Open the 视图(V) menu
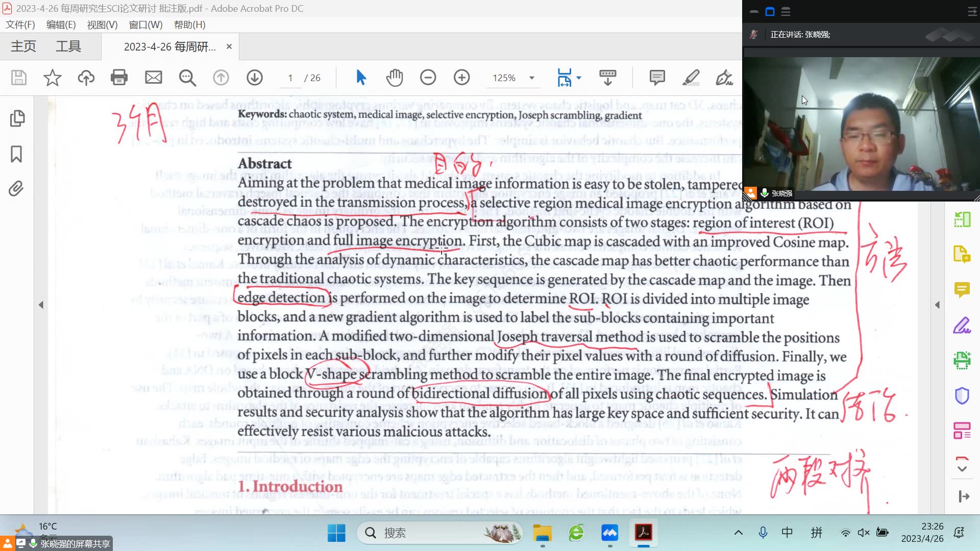Viewport: 980px width, 551px height. [102, 24]
